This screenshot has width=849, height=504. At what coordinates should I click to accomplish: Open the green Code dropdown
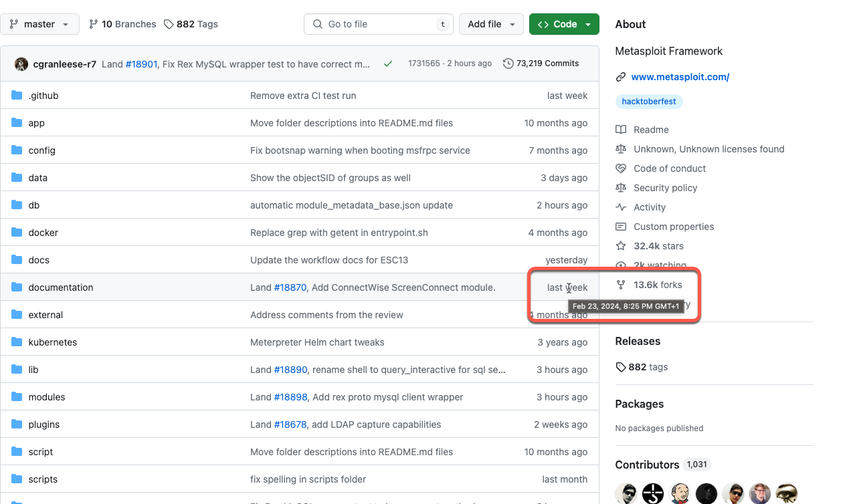pyautogui.click(x=564, y=23)
